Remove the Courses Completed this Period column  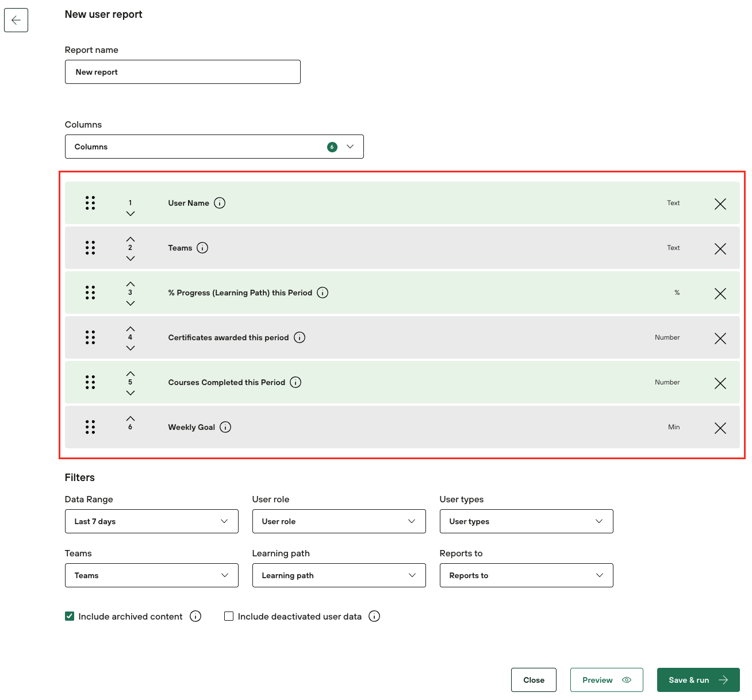point(720,383)
